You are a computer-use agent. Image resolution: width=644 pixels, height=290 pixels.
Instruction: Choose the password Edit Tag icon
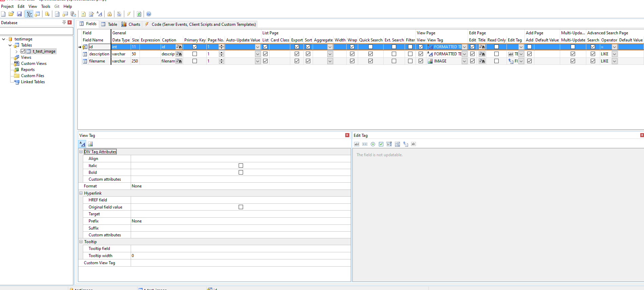point(365,144)
